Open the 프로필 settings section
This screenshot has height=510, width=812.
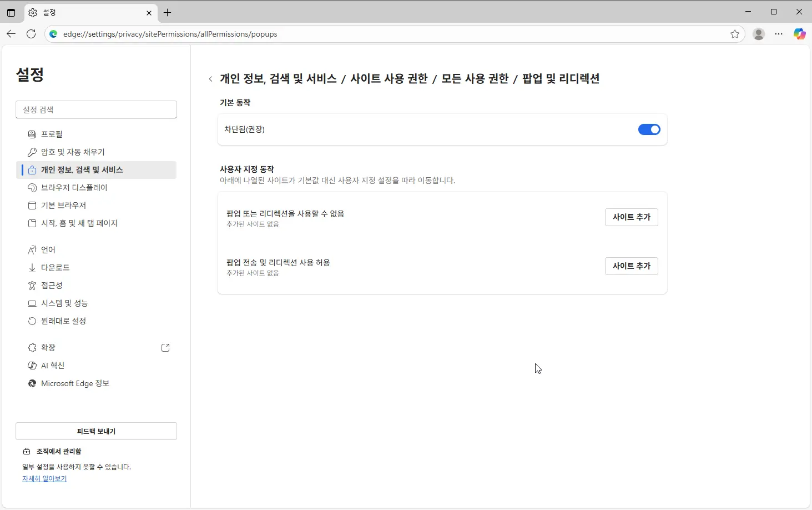tap(52, 134)
